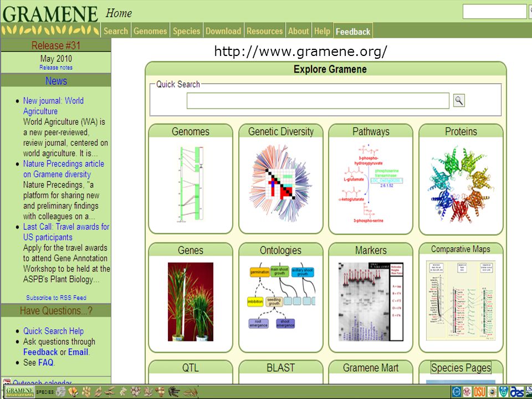Click the first gray species icon in the species bar
The image size is (532, 399).
61,391
